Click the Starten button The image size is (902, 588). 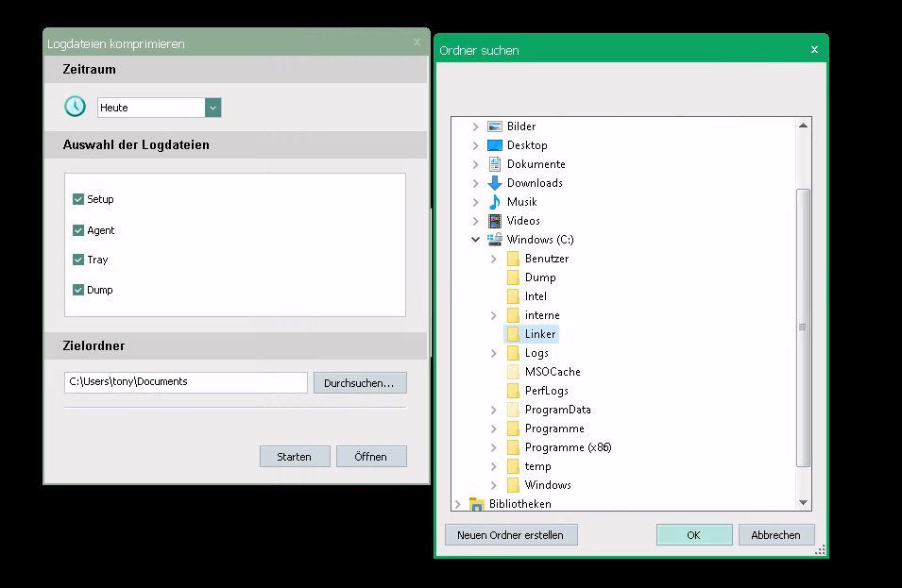pos(295,457)
